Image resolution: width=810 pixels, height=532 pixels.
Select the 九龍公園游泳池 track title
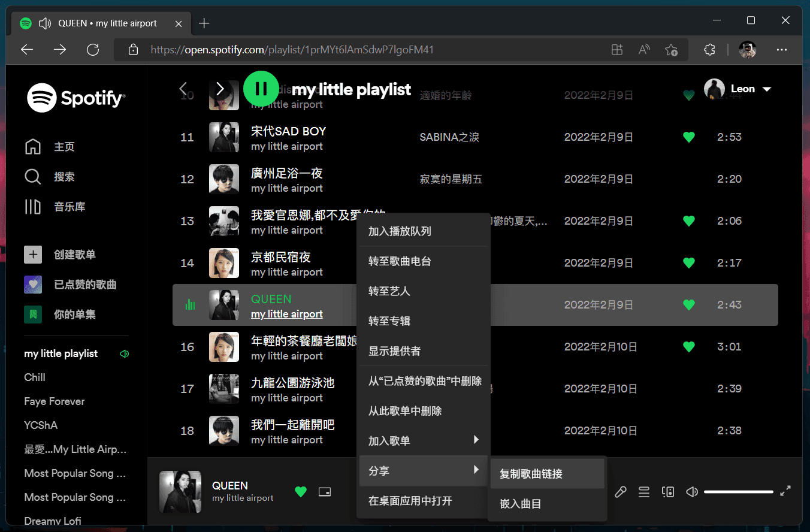click(x=292, y=383)
